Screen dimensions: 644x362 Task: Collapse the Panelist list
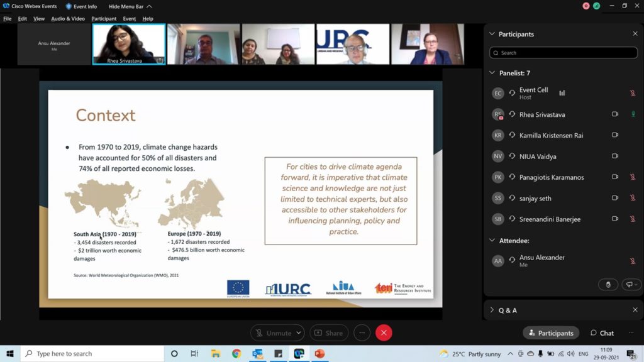click(x=492, y=73)
